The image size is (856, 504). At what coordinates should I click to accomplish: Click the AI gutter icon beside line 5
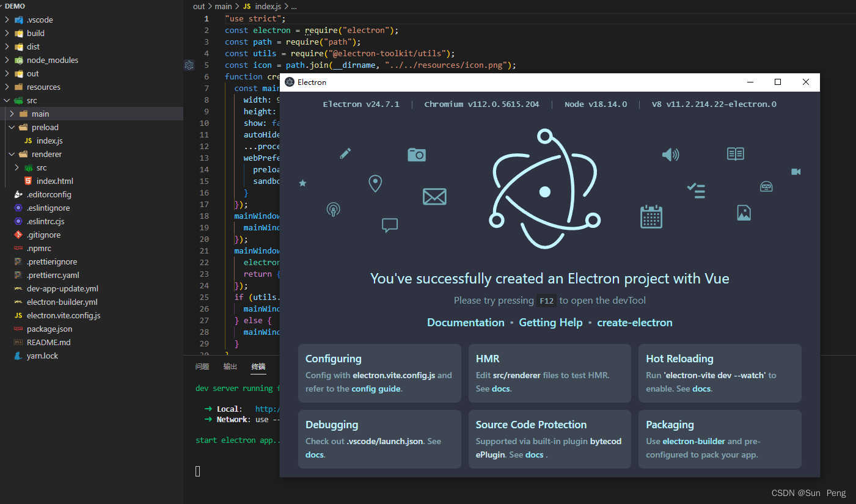[x=189, y=65]
